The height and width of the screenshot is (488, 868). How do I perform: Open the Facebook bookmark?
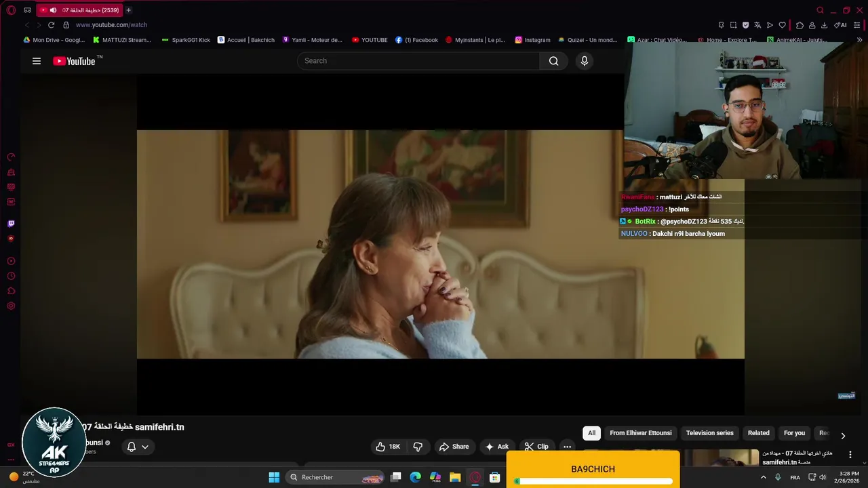pos(416,40)
